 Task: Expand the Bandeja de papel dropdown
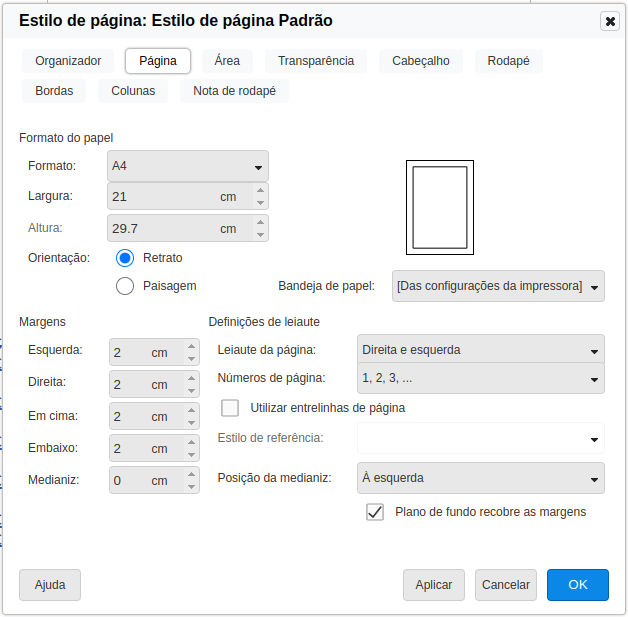[x=498, y=286]
